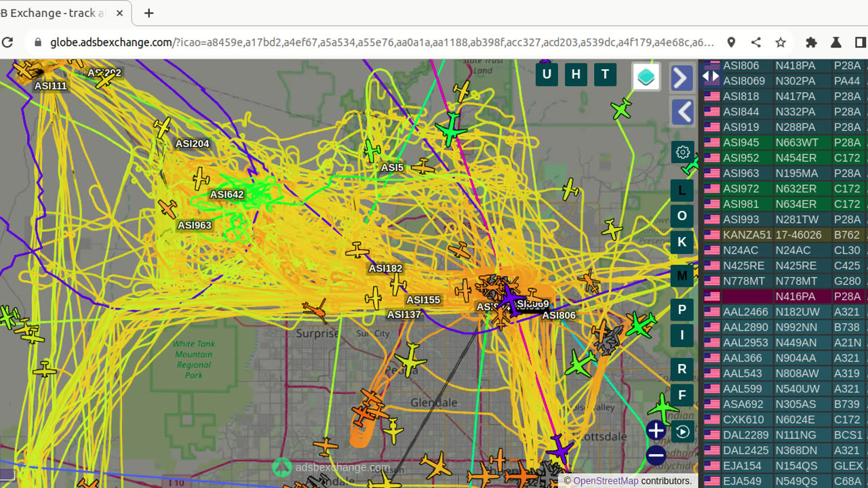Click the ASI155 aircraft label
The width and height of the screenshot is (868, 488).
[423, 300]
